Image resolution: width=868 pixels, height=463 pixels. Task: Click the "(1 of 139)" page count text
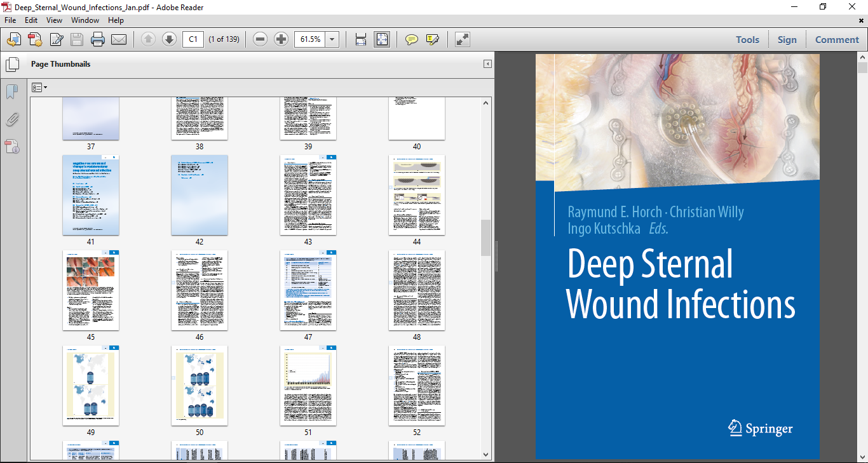[224, 39]
